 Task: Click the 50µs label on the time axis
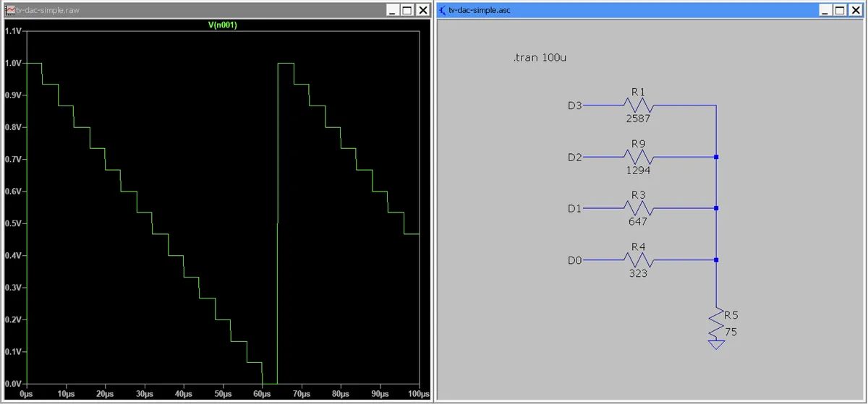224,395
